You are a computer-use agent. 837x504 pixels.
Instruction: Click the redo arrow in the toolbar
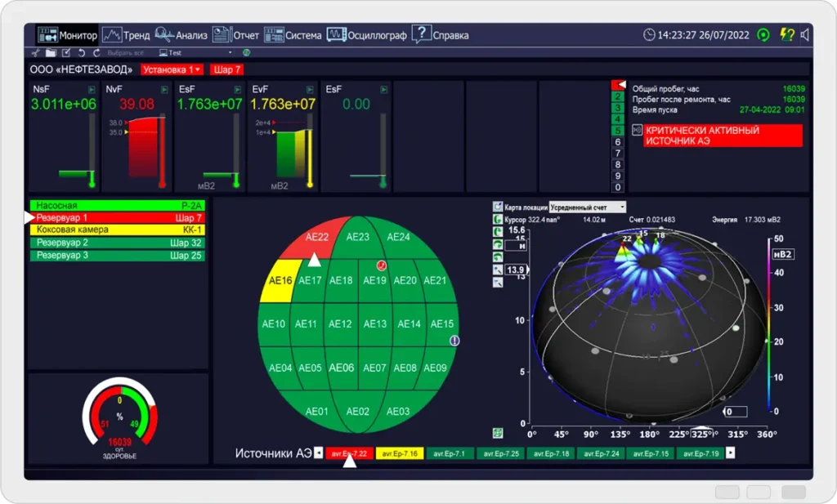click(x=96, y=53)
